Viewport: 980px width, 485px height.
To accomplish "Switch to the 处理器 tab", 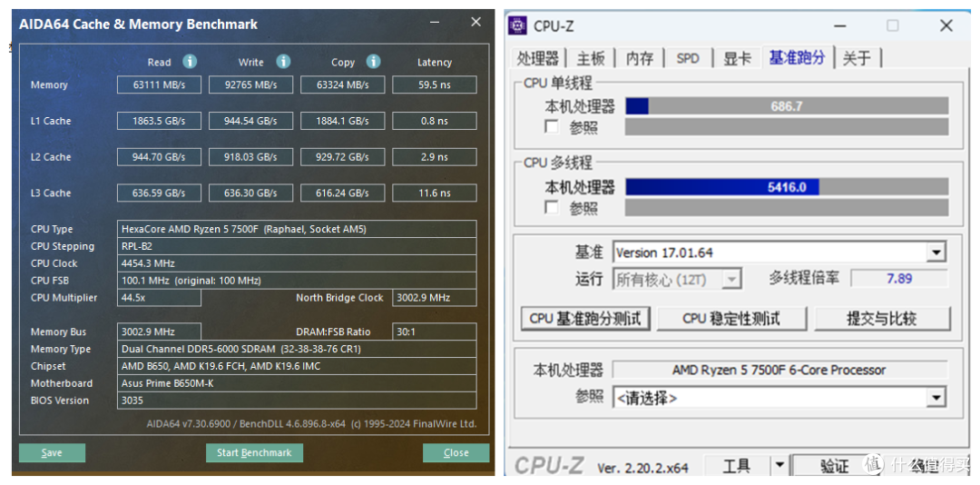I will pos(537,58).
